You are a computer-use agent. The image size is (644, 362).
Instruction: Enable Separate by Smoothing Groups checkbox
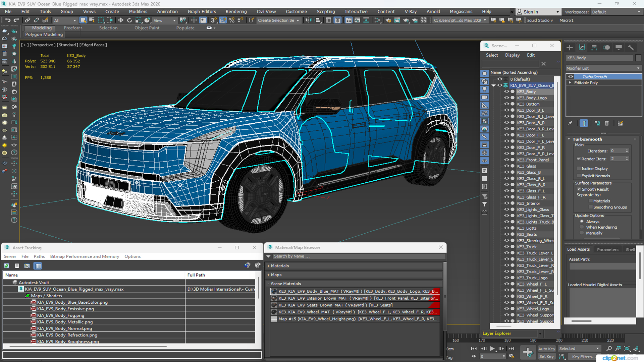[x=591, y=207]
